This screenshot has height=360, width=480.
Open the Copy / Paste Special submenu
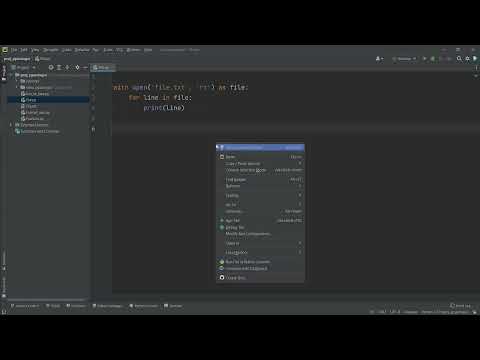(x=260, y=163)
